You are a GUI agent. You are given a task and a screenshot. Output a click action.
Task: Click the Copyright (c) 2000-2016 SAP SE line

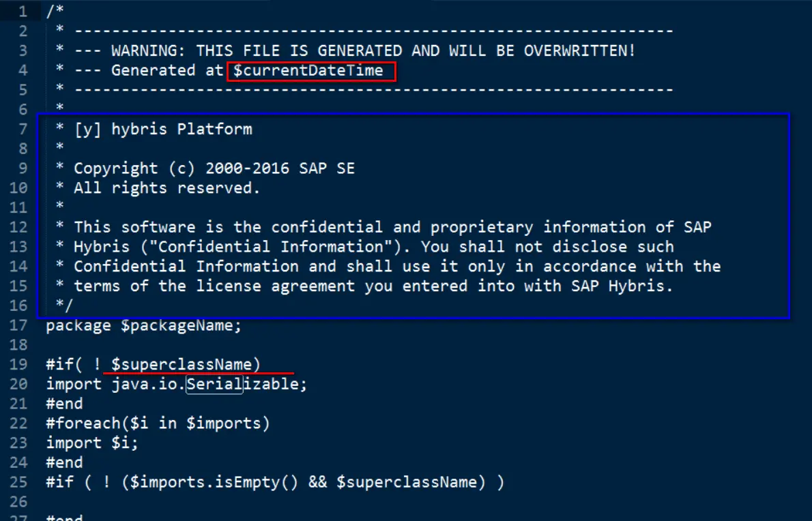214,168
